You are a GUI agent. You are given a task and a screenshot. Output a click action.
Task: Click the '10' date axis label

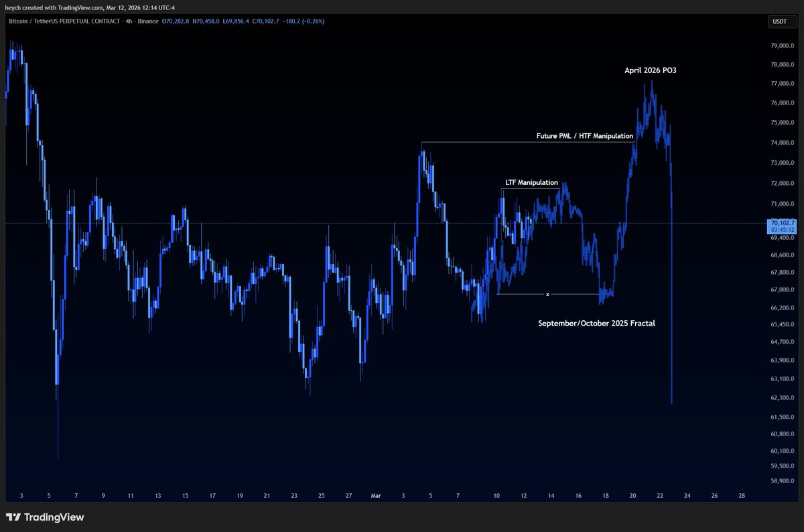496,496
